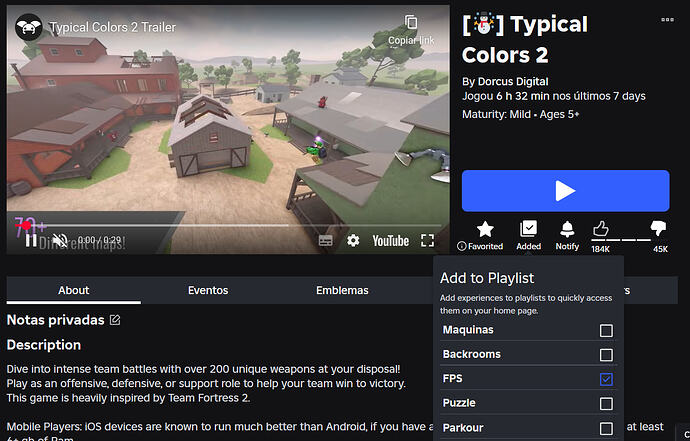This screenshot has width=690, height=441.
Task: Check the Puzzle playlist checkbox
Action: click(606, 404)
